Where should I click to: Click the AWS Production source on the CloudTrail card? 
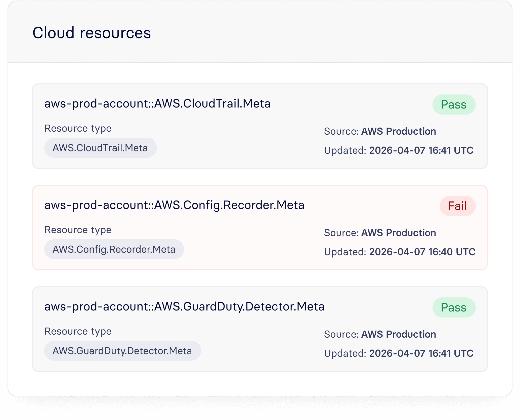coord(398,131)
